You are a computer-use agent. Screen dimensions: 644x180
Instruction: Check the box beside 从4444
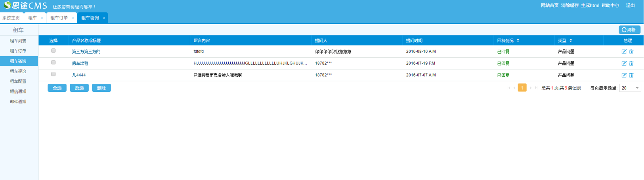tap(54, 74)
